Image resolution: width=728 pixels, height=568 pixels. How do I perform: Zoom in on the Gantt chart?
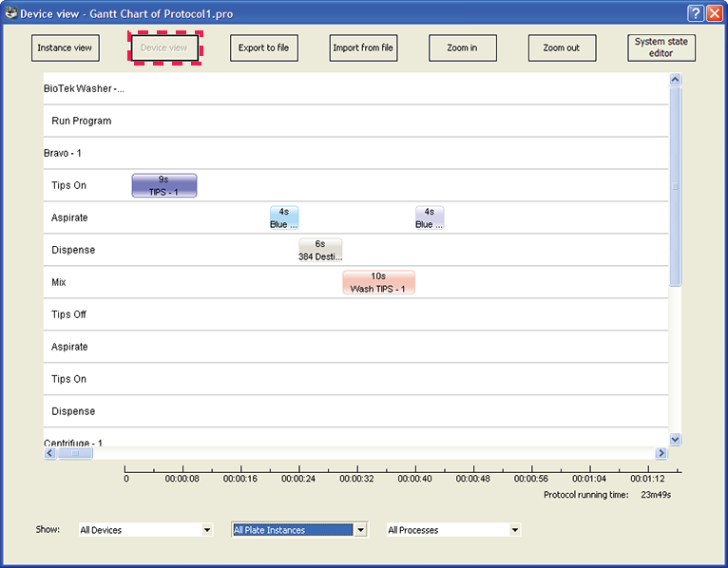click(462, 48)
